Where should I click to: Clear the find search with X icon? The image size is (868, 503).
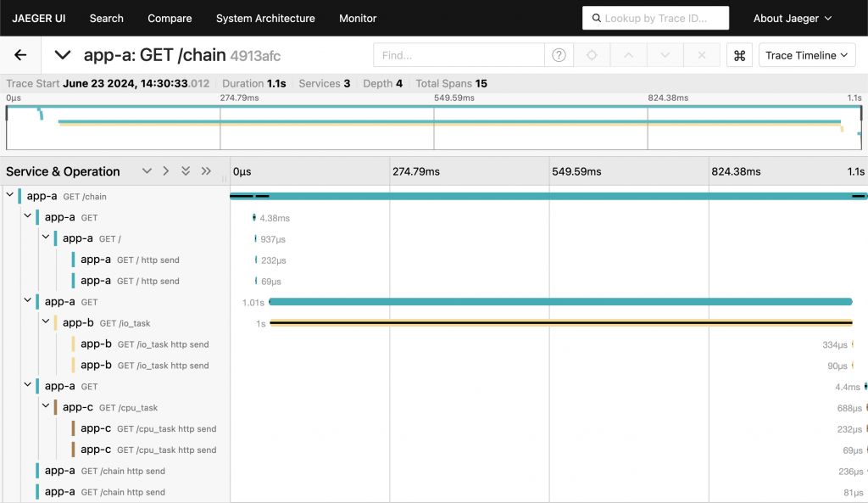point(701,55)
